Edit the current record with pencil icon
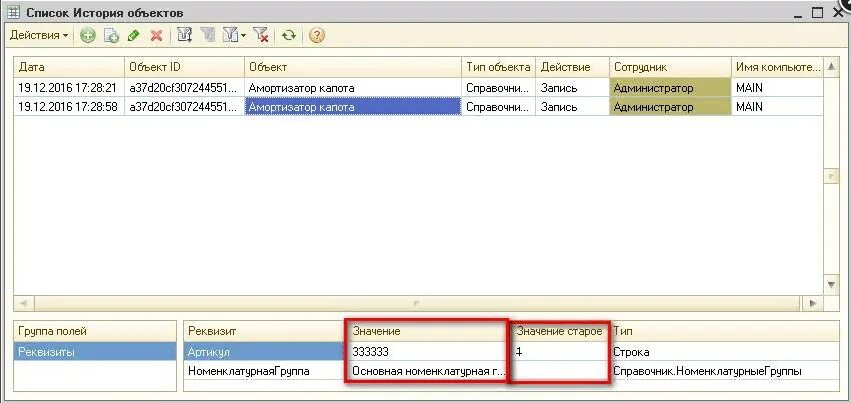This screenshot has height=403, width=851. tap(134, 36)
